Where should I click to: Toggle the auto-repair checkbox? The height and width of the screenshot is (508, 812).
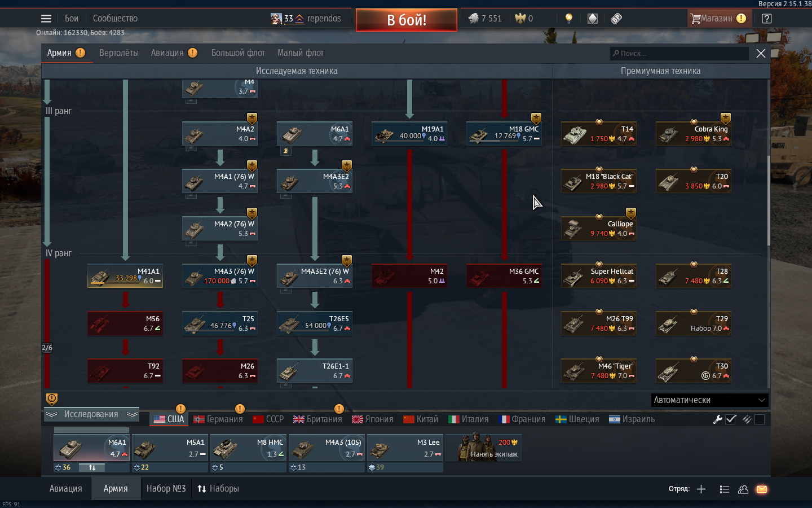[x=731, y=419]
